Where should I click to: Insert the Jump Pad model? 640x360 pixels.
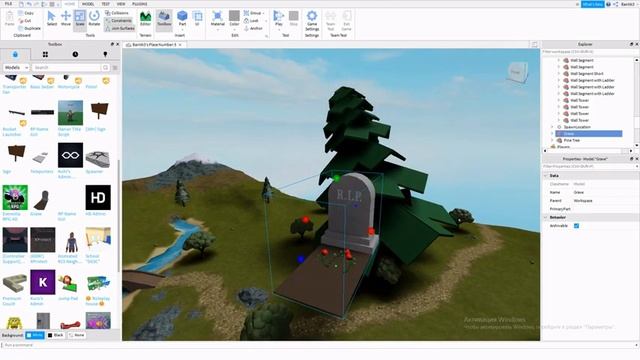click(70, 283)
